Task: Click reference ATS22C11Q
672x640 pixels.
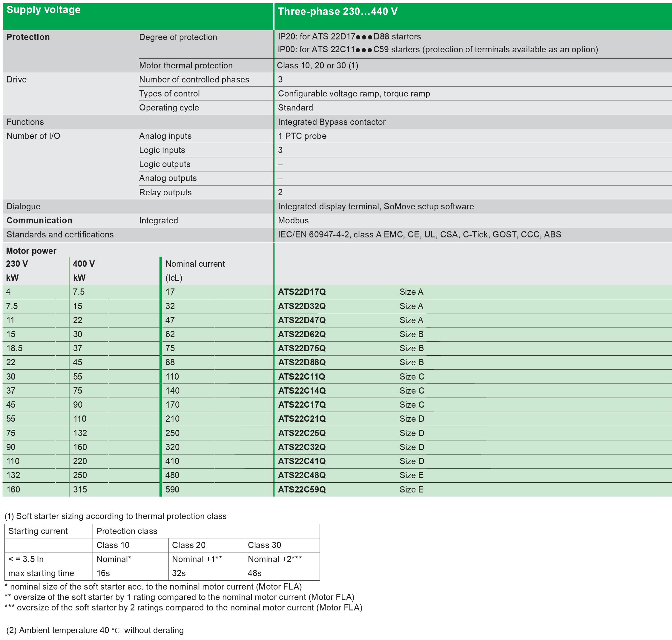Action: point(302,377)
